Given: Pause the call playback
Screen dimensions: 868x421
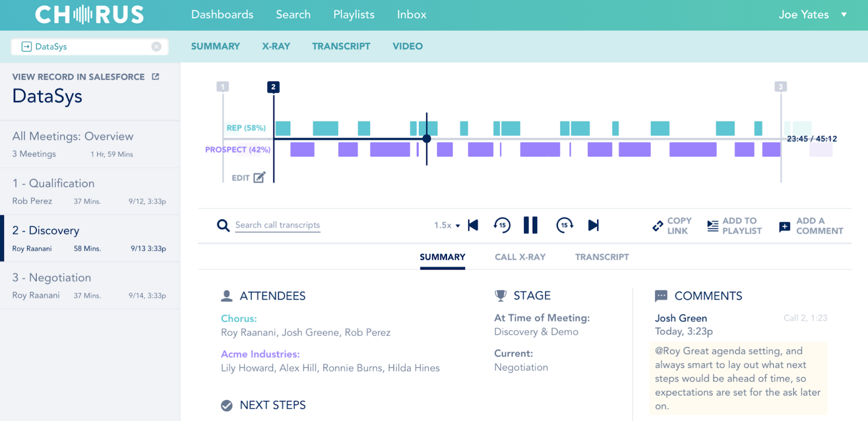Looking at the screenshot, I should tap(531, 225).
